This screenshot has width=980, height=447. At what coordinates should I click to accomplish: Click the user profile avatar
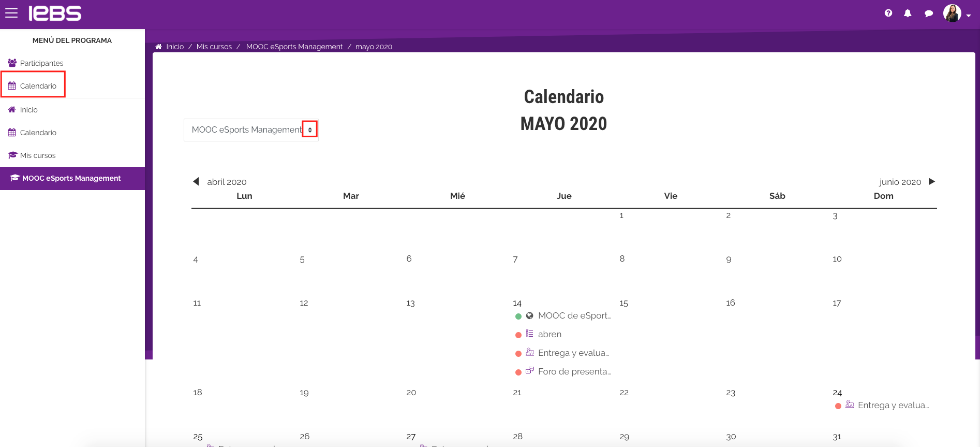[952, 13]
